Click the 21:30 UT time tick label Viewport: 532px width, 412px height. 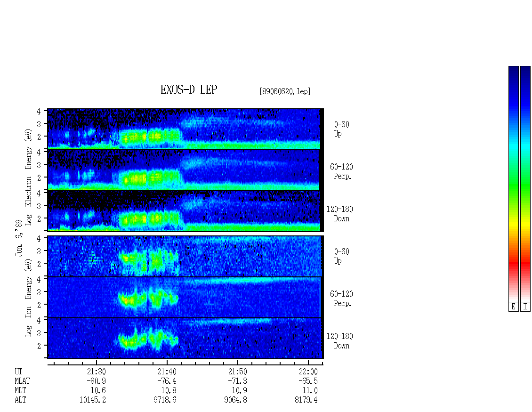click(97, 372)
